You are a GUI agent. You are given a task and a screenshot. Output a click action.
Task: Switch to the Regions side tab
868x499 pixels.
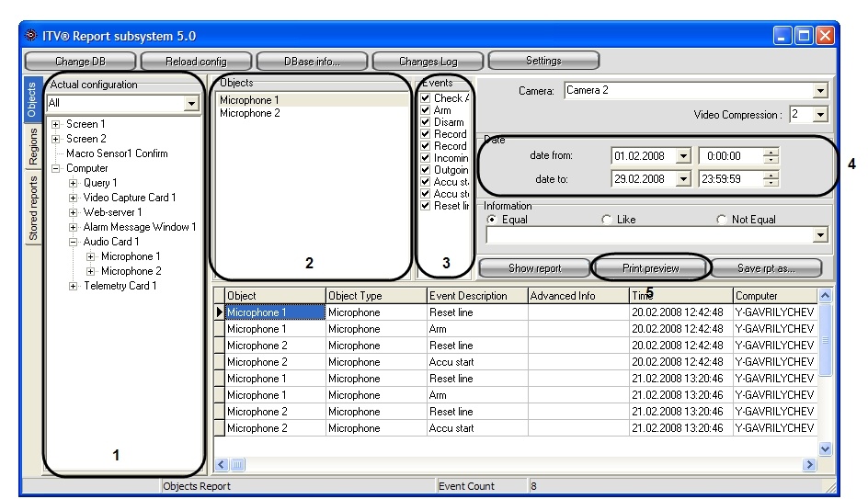[33, 144]
